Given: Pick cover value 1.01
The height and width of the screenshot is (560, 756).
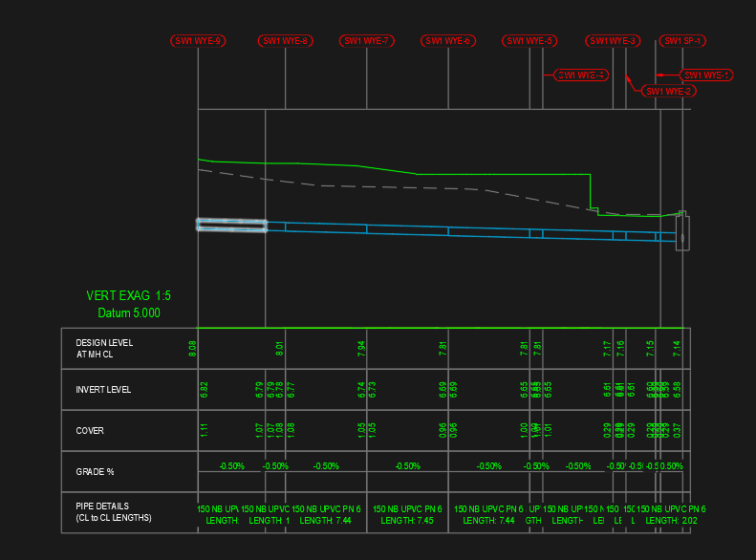Looking at the screenshot, I should pos(549,430).
